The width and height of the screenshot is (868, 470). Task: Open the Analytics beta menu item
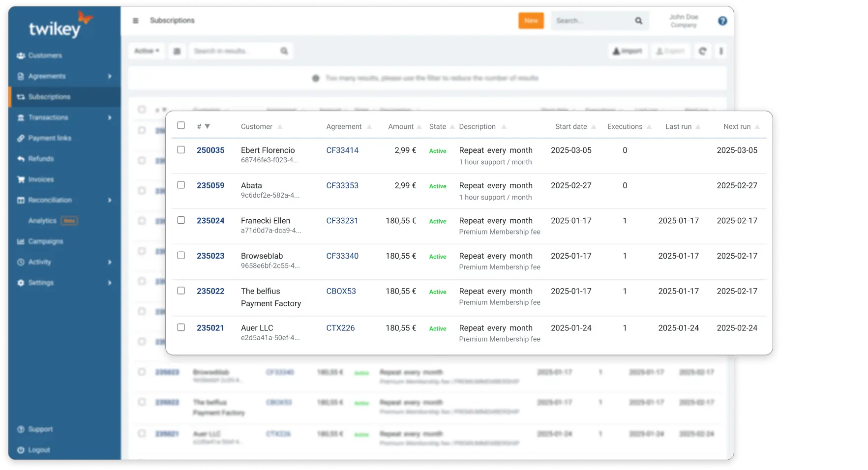[53, 221]
